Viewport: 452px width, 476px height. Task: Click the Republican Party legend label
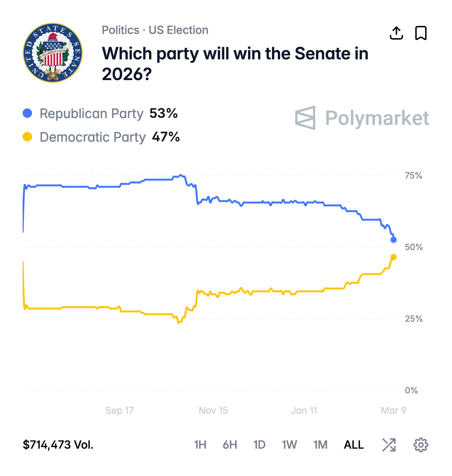point(91,114)
